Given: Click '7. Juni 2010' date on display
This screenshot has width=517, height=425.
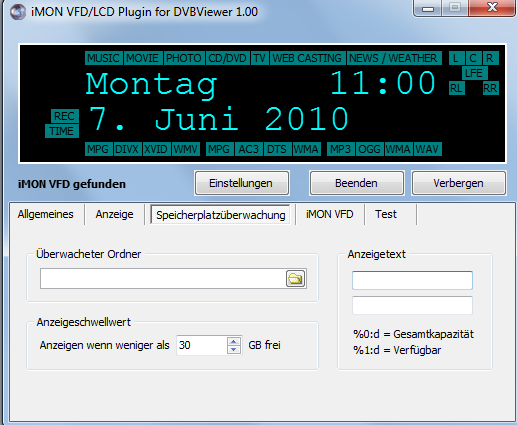Looking at the screenshot, I should (218, 118).
